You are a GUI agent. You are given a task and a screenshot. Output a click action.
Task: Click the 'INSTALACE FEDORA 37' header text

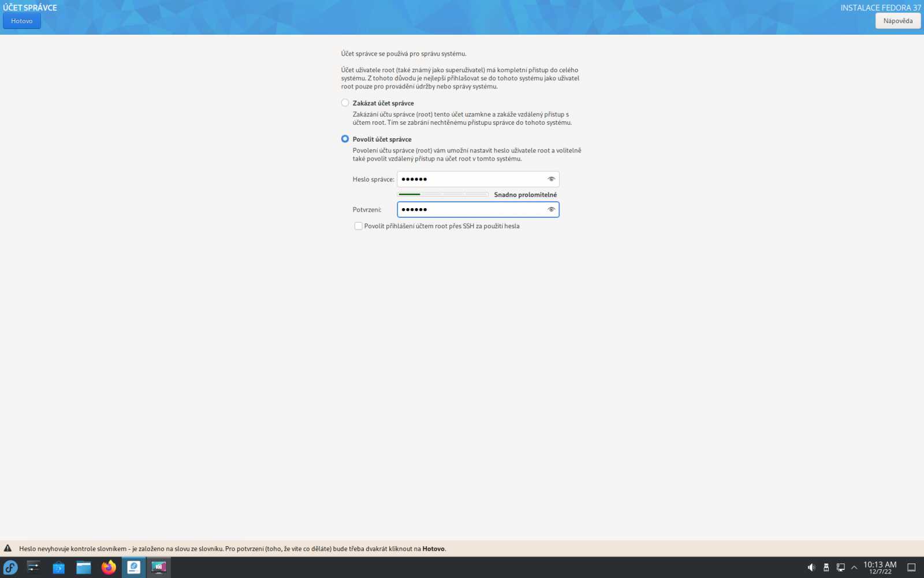tap(881, 8)
